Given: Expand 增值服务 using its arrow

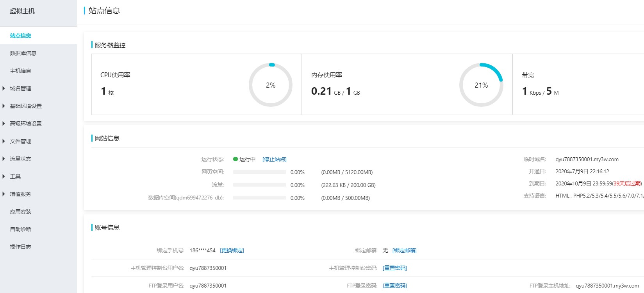Looking at the screenshot, I should [4, 194].
